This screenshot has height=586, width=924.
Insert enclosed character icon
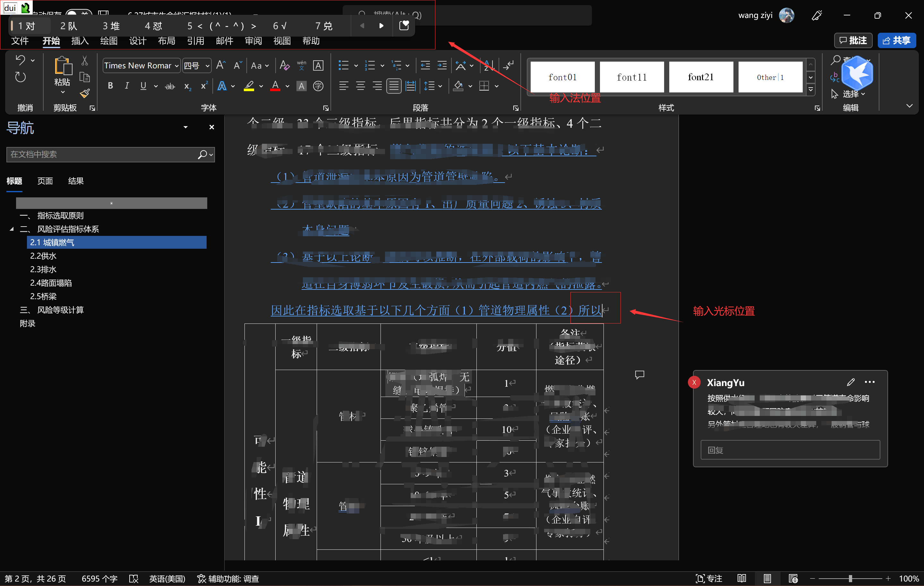(318, 86)
